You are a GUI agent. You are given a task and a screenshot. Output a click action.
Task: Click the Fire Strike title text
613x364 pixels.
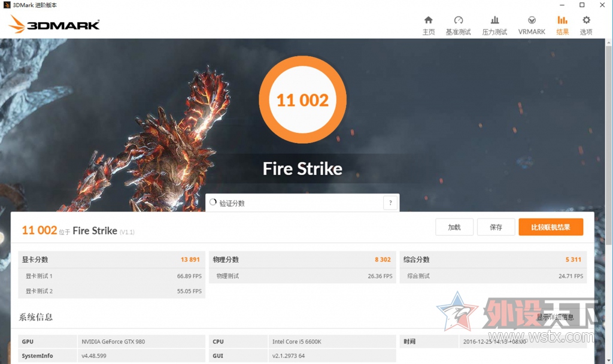[x=302, y=169]
